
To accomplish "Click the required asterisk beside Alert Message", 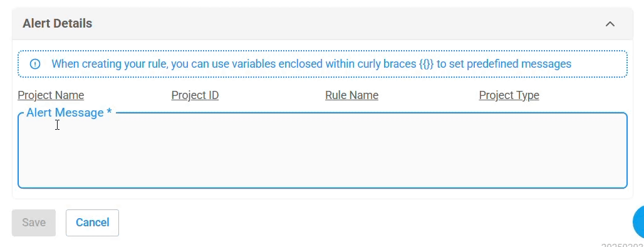I will tap(109, 112).
